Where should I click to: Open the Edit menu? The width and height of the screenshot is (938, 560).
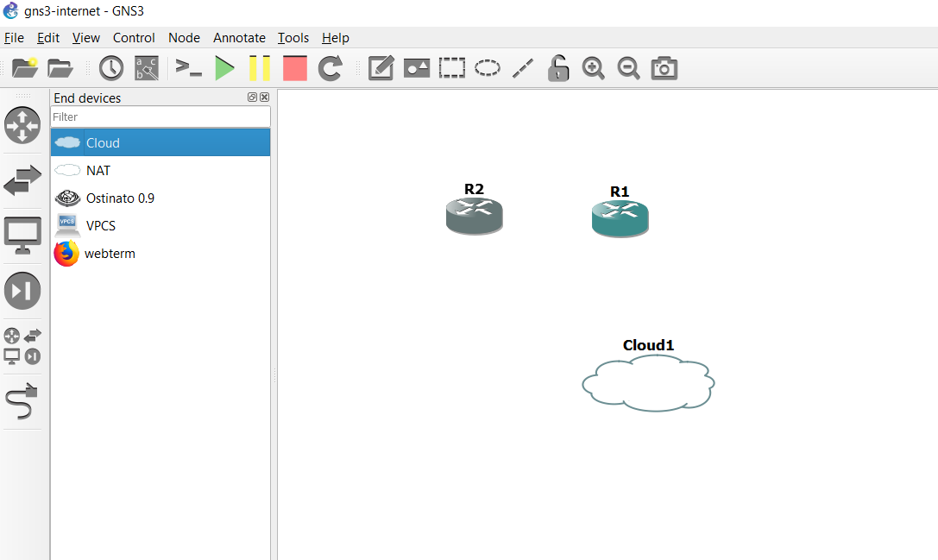click(x=47, y=38)
